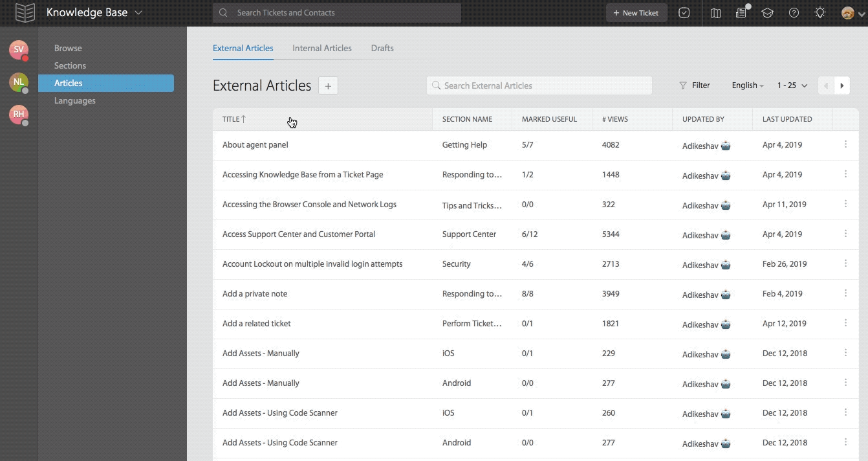
Task: Open more options for Android Add Assets - Manually
Action: [x=845, y=383]
